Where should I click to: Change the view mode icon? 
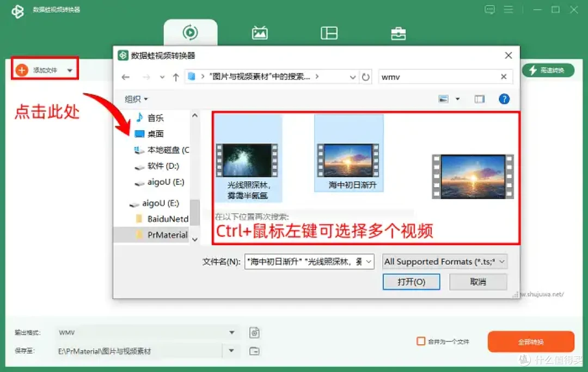(443, 99)
